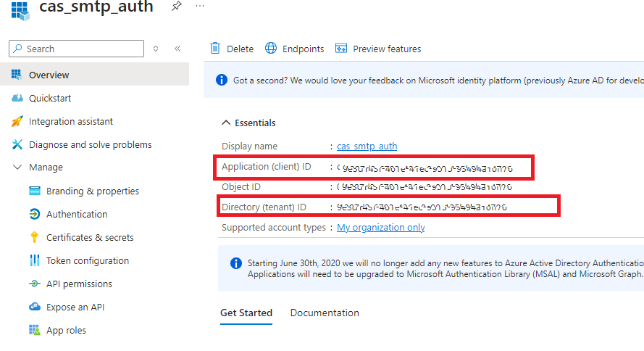Click the cas_smtp_auth page title
Screen dimensions: 644x351
click(x=96, y=7)
